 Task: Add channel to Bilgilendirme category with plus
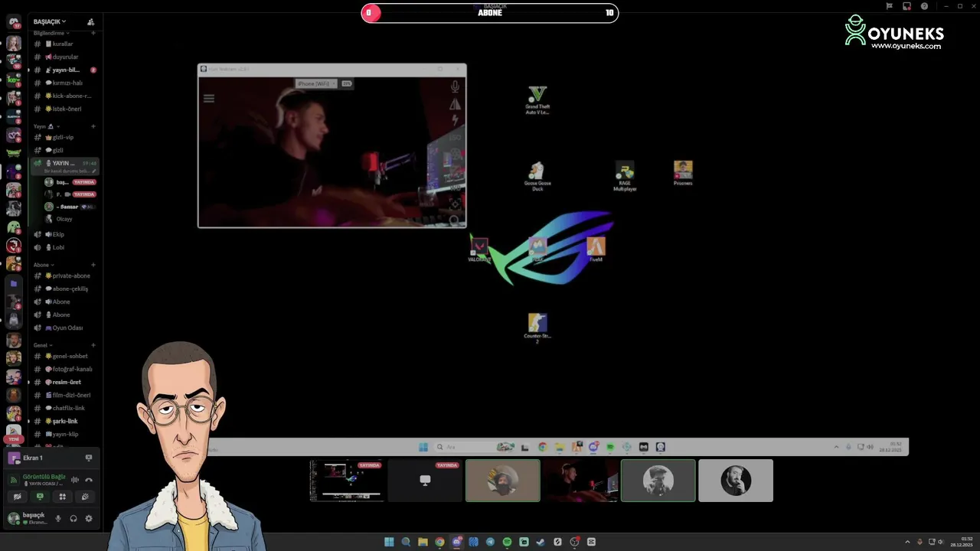tap(93, 33)
